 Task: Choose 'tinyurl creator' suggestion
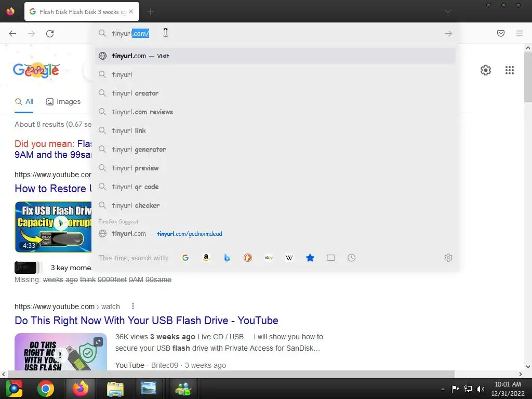pos(275,94)
